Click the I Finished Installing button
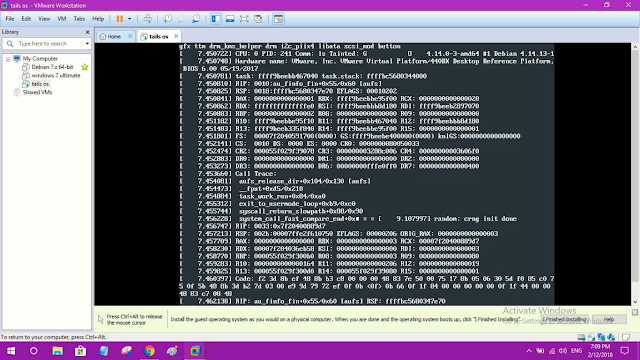 [564, 319]
